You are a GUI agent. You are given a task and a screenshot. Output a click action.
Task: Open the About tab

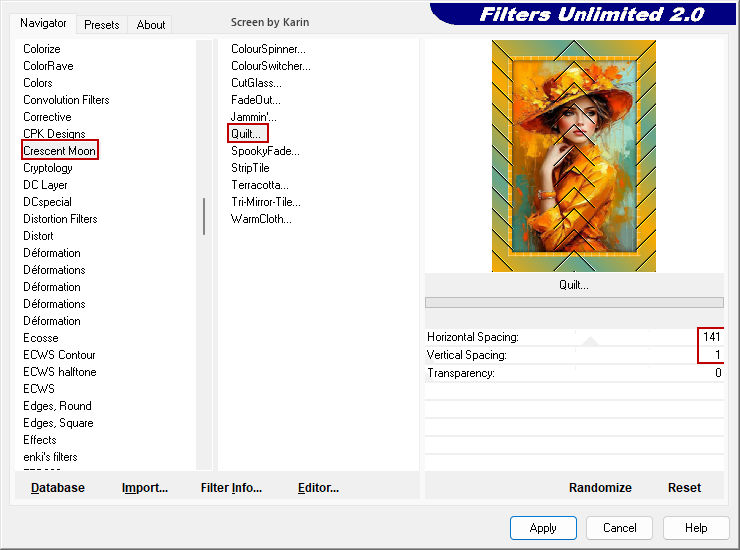coord(151,25)
